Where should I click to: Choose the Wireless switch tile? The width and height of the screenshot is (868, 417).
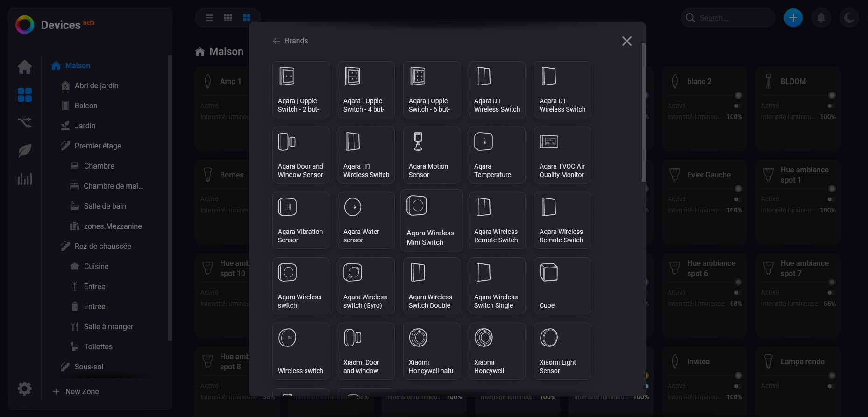(301, 351)
